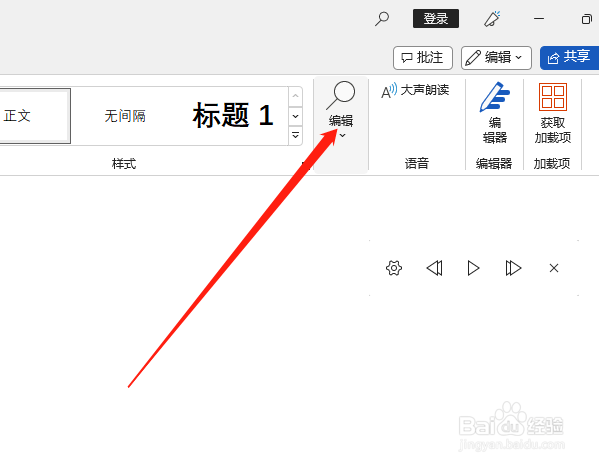Play the read aloud narration

point(473,268)
